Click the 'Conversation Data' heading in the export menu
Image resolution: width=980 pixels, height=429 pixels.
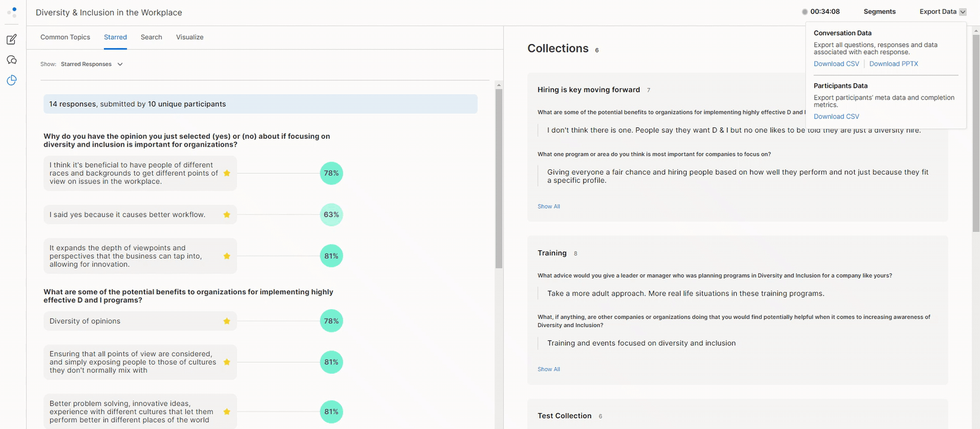pyautogui.click(x=842, y=33)
